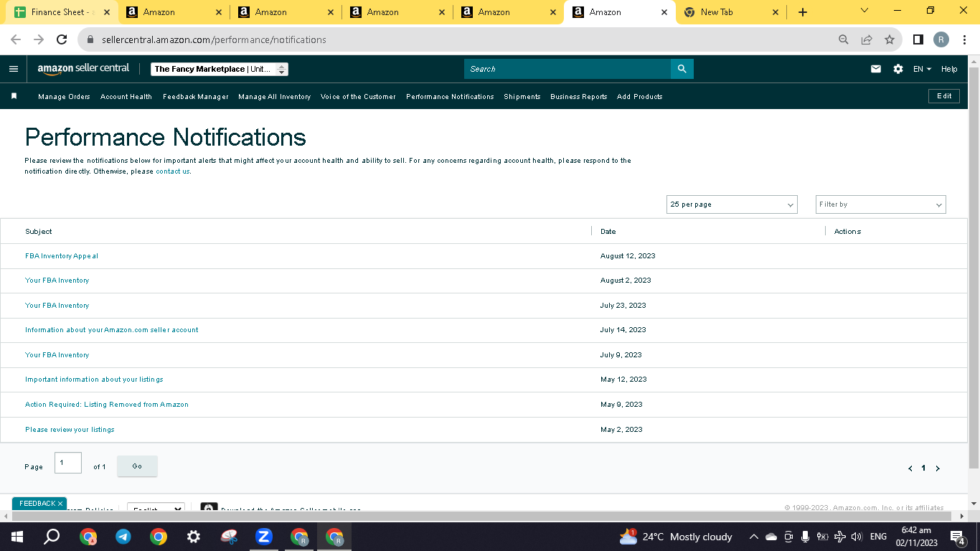The width and height of the screenshot is (980, 551).
Task: Open Manage All Inventory
Action: pyautogui.click(x=275, y=97)
